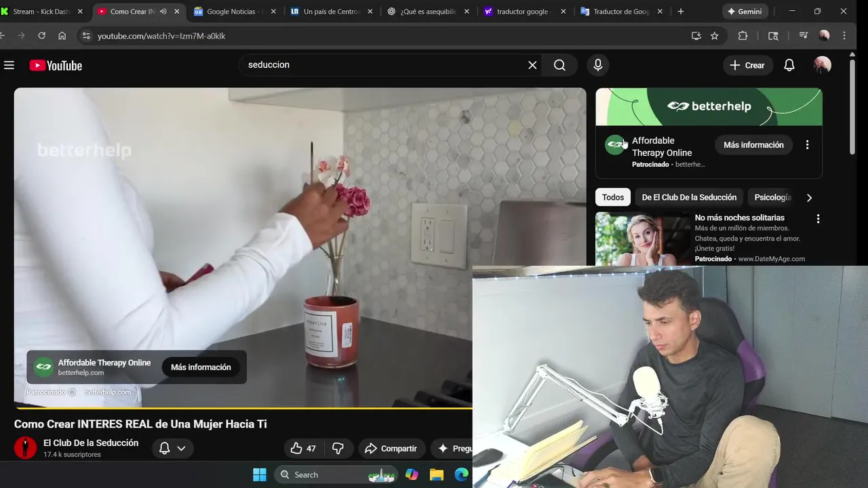Expand subscription notification dropdown chevron
The width and height of the screenshot is (868, 488).
181,449
